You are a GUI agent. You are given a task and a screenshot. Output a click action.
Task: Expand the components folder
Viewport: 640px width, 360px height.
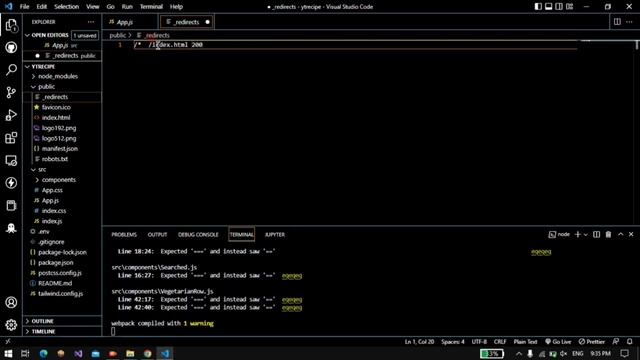pos(37,180)
